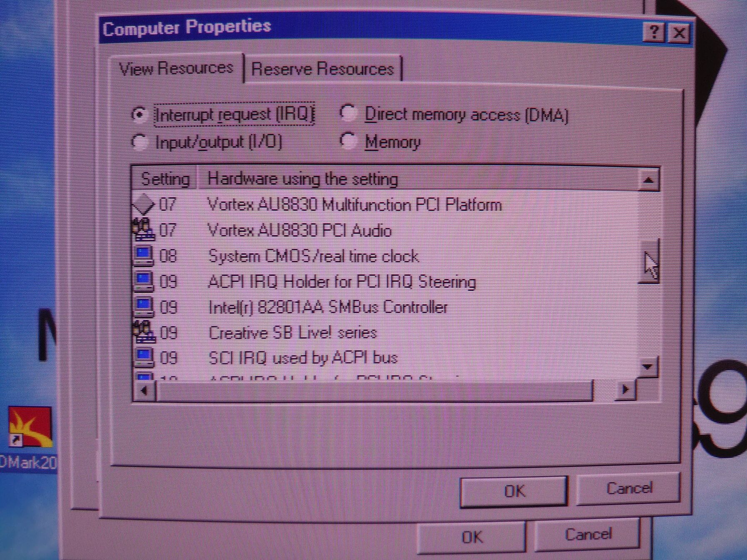This screenshot has height=560, width=747.
Task: Select System CMOS/real time clock entry
Action: coord(313,256)
